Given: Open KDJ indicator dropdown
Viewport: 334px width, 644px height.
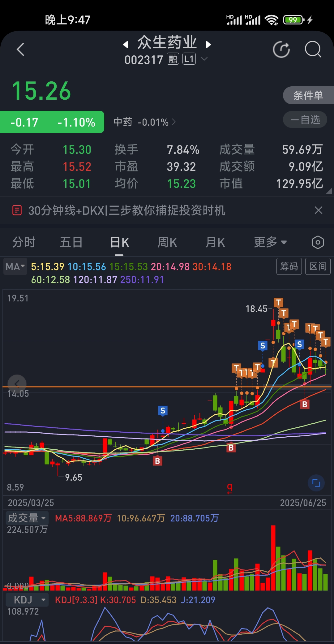Looking at the screenshot, I should click(27, 600).
